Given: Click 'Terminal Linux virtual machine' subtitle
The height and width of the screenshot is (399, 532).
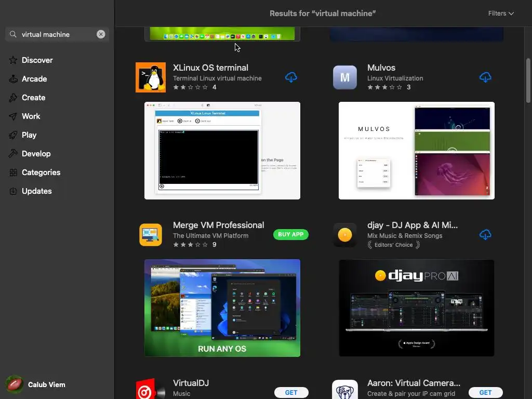Looking at the screenshot, I should pyautogui.click(x=218, y=78).
